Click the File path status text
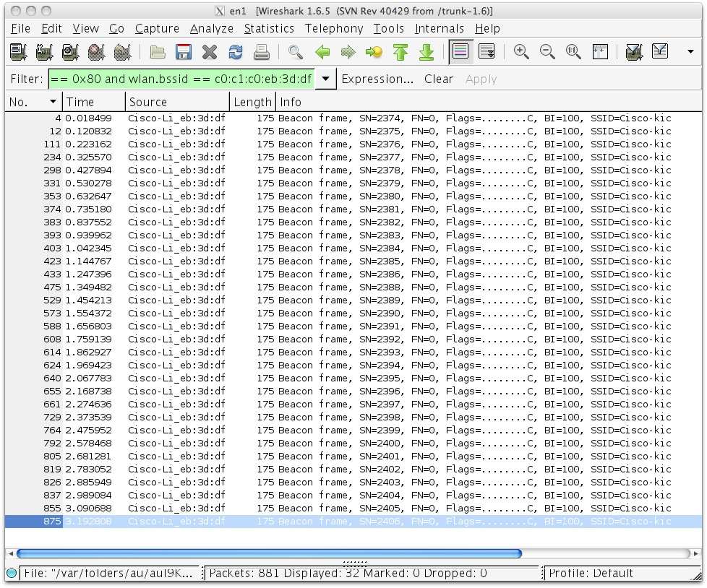The image size is (707, 588). (108, 573)
